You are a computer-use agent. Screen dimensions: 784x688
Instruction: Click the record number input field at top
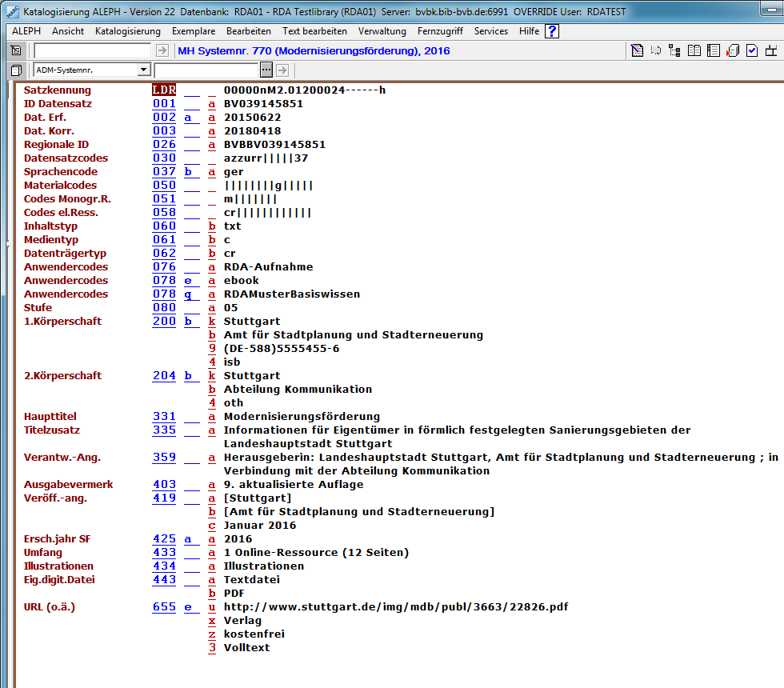pyautogui.click(x=92, y=50)
